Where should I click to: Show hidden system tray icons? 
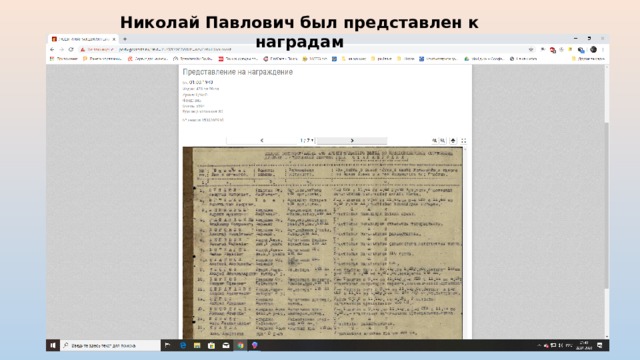click(x=539, y=345)
